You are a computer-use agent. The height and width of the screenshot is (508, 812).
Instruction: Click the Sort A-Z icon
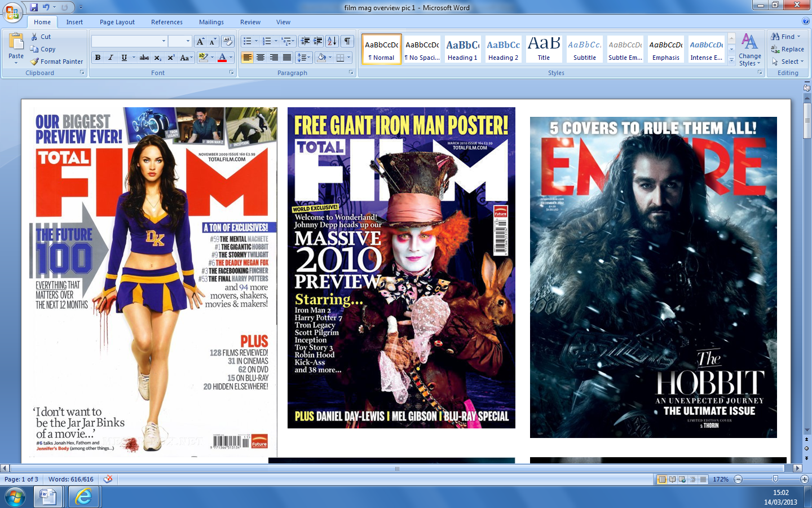coord(332,41)
